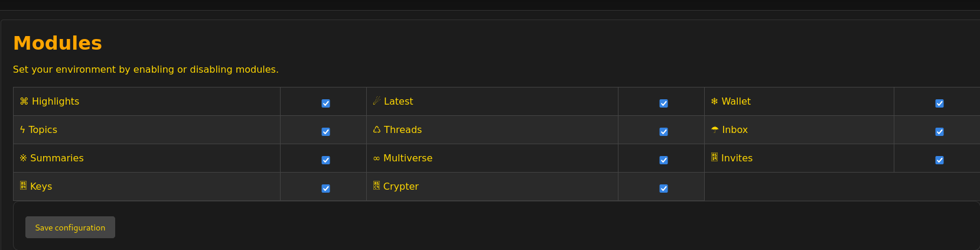This screenshot has height=250, width=980.
Task: Click the Highlights module icon
Action: pos(24,102)
